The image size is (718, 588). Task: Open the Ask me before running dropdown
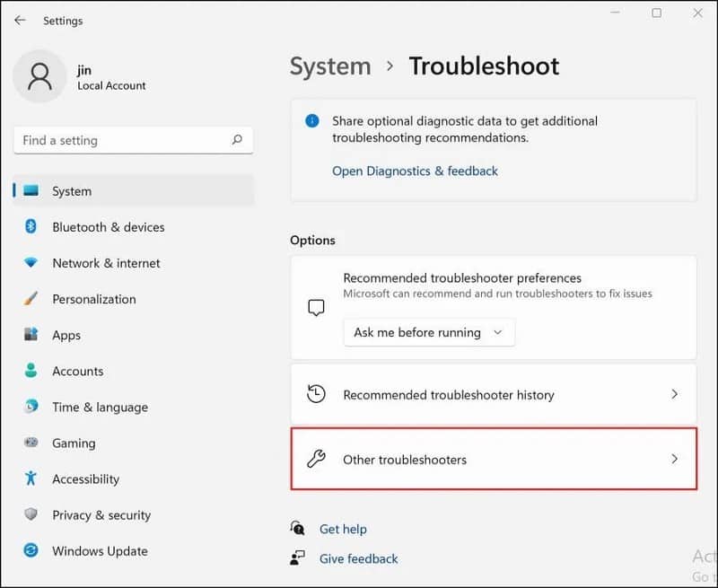[x=428, y=332]
